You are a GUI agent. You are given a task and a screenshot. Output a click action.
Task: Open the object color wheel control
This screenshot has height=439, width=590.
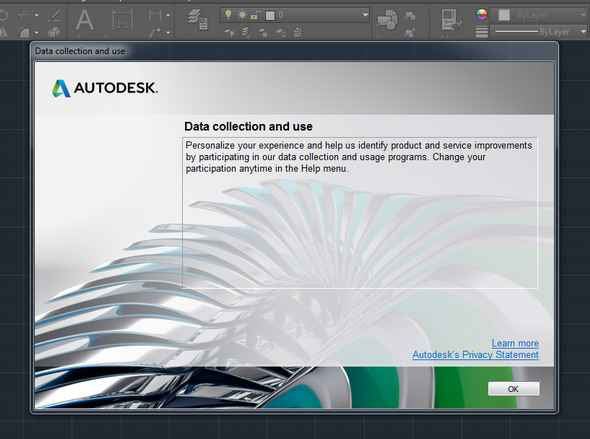pyautogui.click(x=482, y=15)
